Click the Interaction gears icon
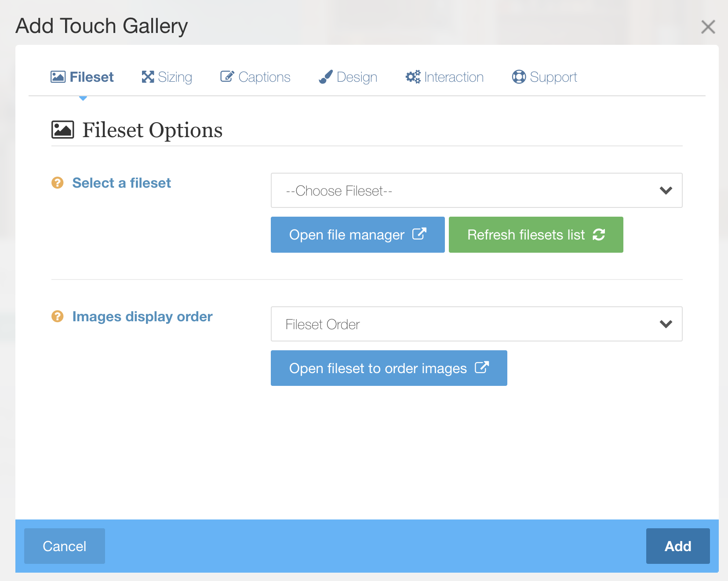Viewport: 728px width, 581px height. click(413, 77)
